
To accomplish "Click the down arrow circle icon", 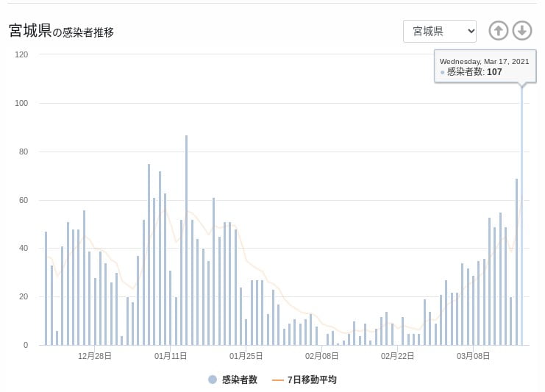I will (x=521, y=31).
